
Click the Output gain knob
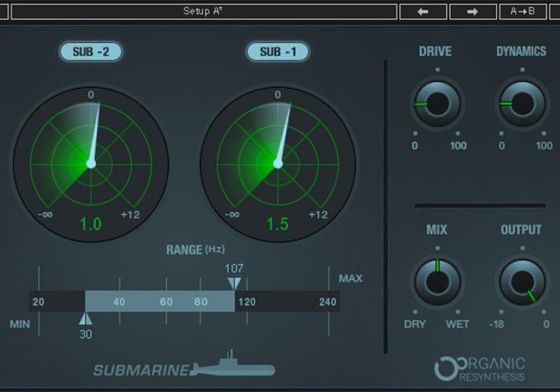tap(522, 281)
